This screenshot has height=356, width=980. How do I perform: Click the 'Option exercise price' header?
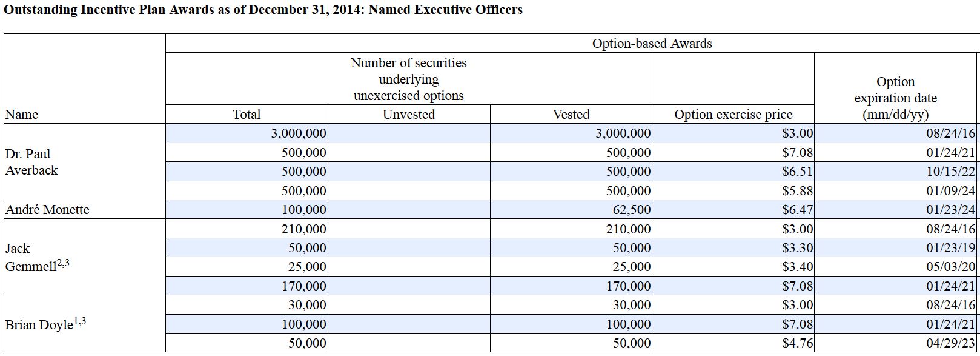[733, 115]
